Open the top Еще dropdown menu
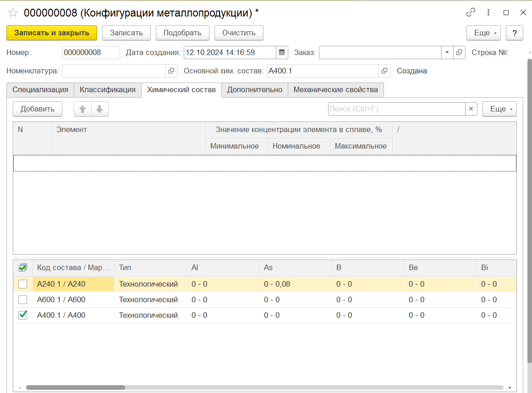This screenshot has height=393, width=532. tap(483, 33)
